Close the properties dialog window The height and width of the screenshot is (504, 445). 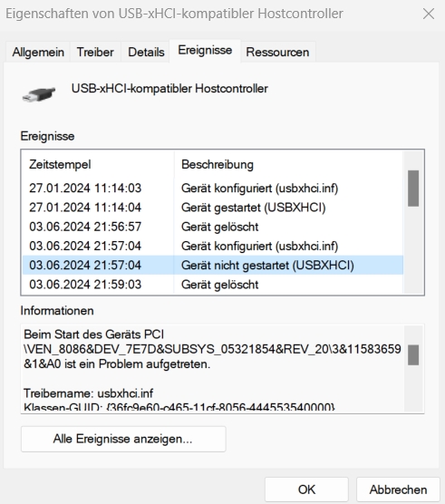tap(429, 14)
